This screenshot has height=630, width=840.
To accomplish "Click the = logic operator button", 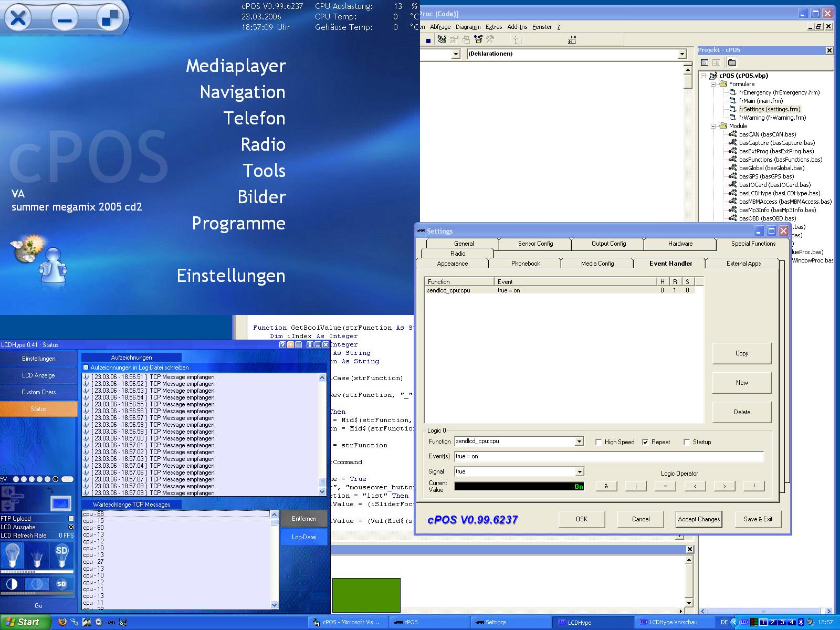I will pyautogui.click(x=665, y=486).
